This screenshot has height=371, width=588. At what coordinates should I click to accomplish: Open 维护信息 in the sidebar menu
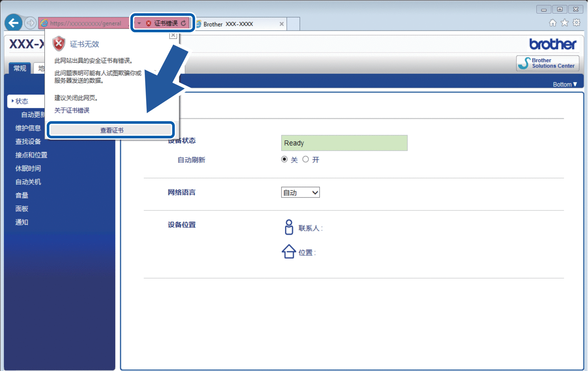28,128
